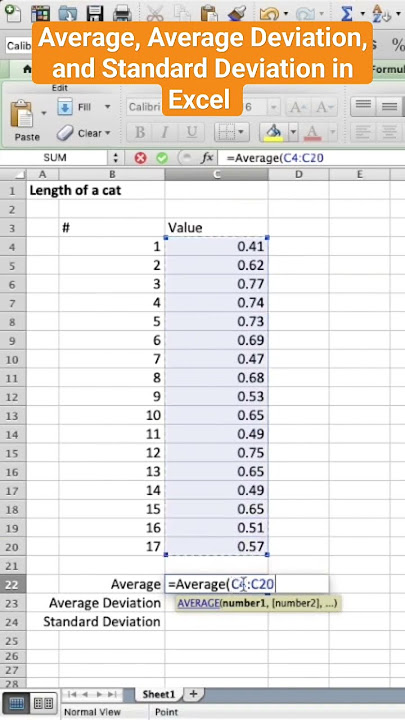Open the ribbon Paste options dropdown arrow
405x720 pixels.
click(x=44, y=112)
